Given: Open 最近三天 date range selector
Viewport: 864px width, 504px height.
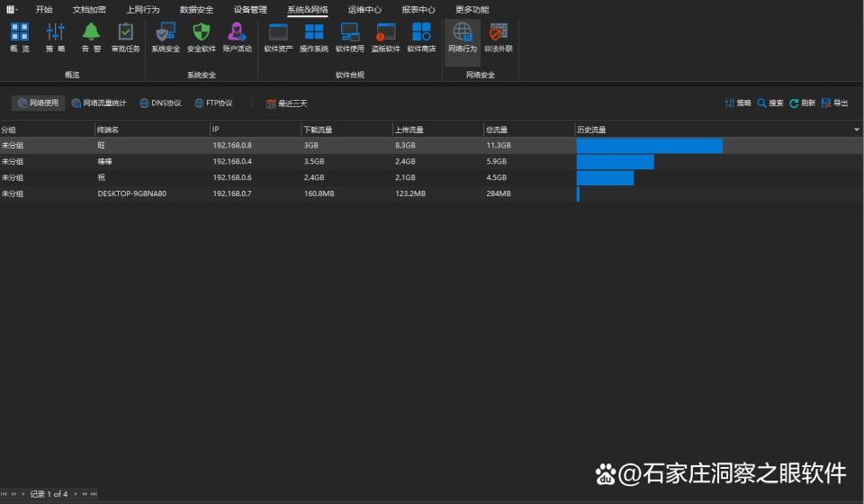Looking at the screenshot, I should click(286, 103).
